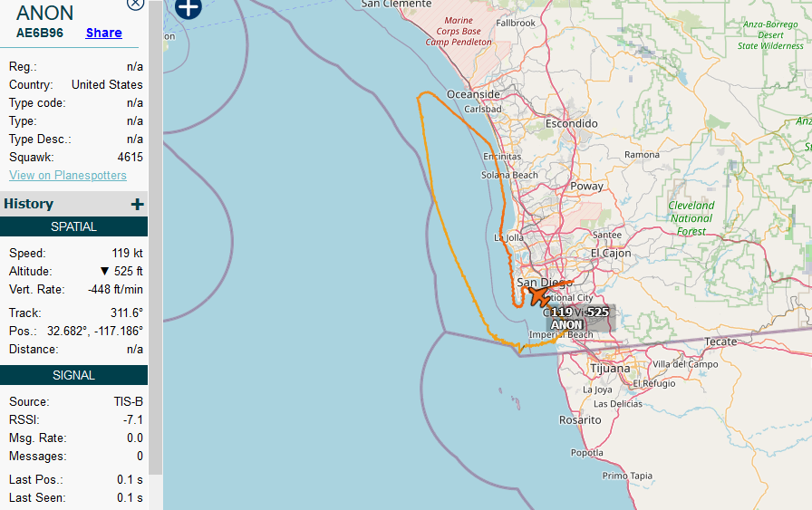Click the Type code label
Image resolution: width=812 pixels, height=510 pixels.
click(37, 102)
